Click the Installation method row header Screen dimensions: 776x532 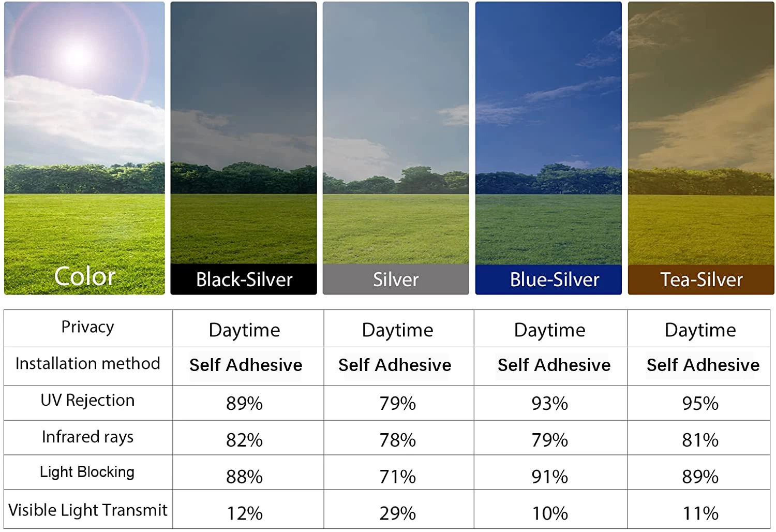point(87,364)
